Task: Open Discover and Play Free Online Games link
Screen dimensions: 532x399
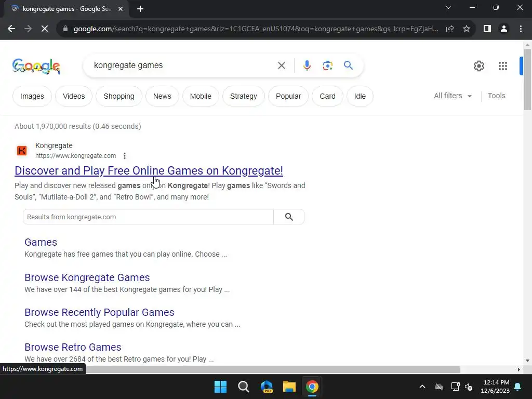Action: click(149, 170)
